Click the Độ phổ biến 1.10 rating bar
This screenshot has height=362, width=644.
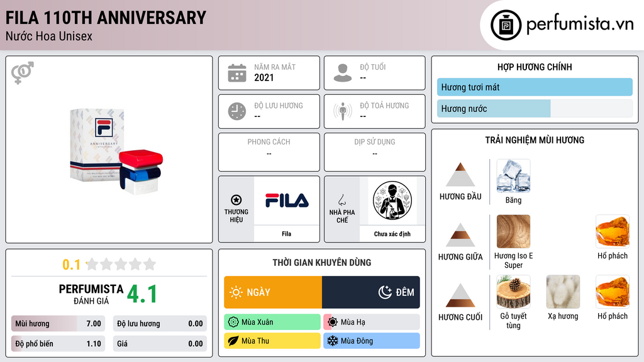point(58,344)
